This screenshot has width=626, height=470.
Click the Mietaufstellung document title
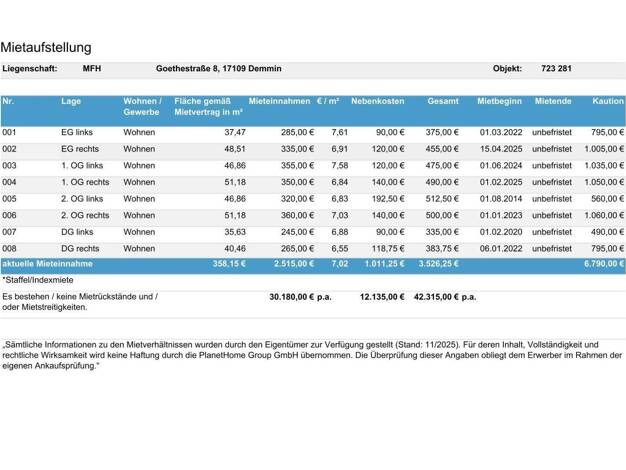pos(47,47)
